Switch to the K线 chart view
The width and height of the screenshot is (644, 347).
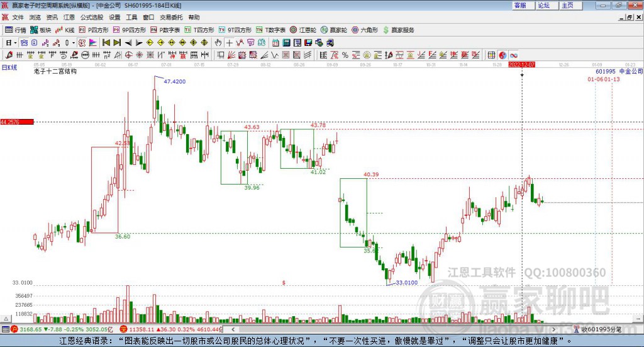(65, 30)
